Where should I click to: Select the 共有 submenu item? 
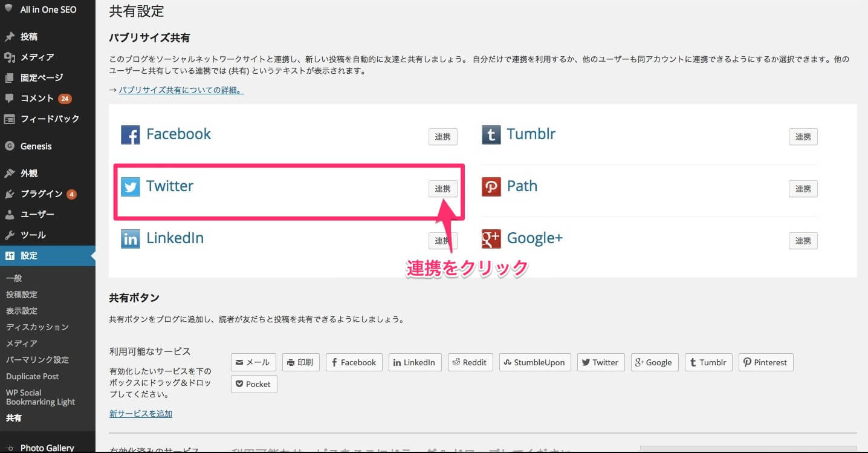click(x=13, y=418)
